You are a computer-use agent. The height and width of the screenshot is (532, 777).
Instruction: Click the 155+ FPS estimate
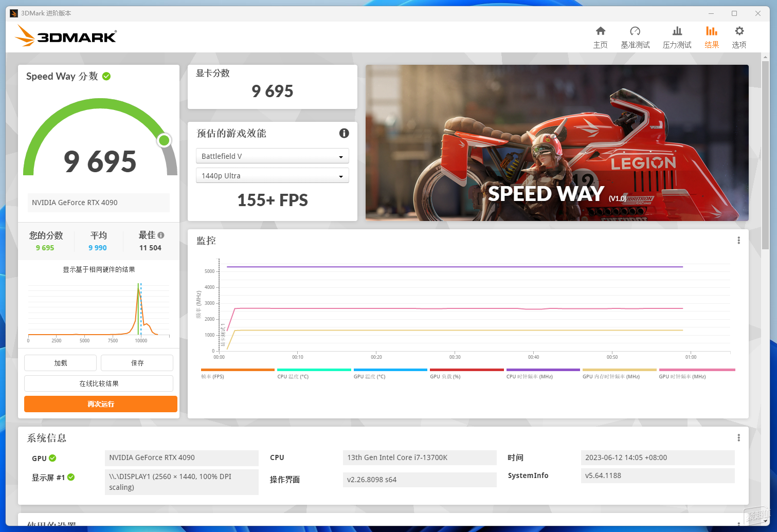pos(273,200)
